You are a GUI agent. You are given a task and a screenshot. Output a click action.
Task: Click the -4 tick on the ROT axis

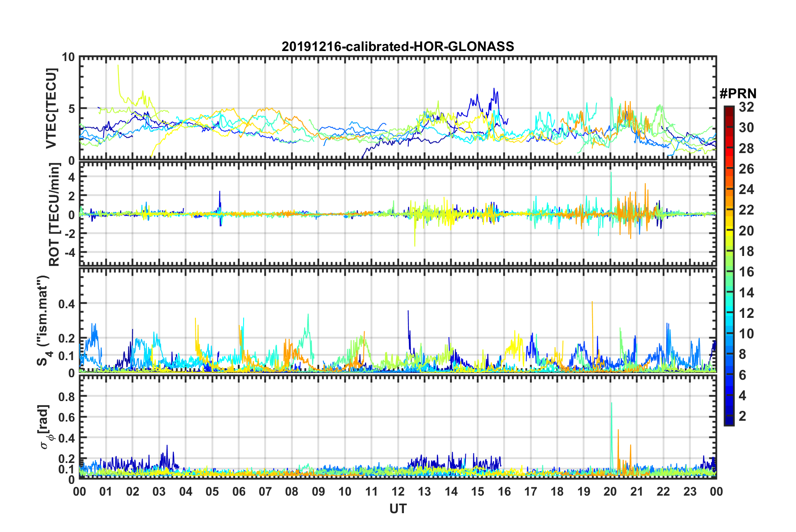tap(70, 253)
